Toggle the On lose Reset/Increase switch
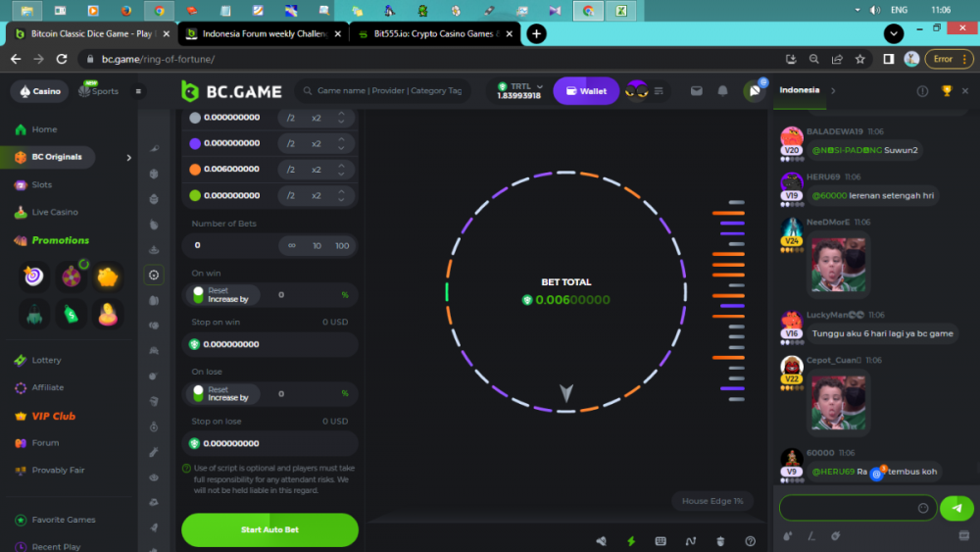 coord(198,393)
